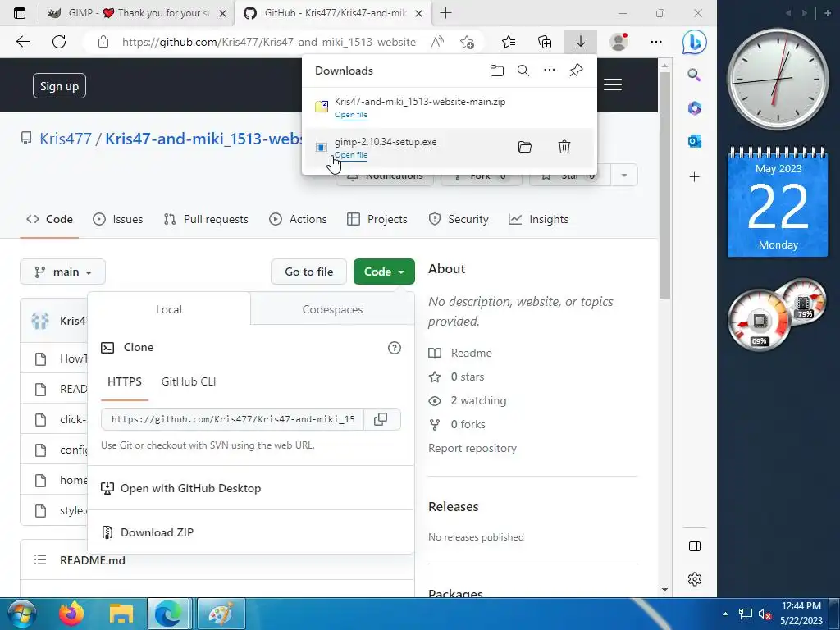840x630 pixels.
Task: Open file for gimp-2.10.34-setup.exe
Action: (351, 155)
